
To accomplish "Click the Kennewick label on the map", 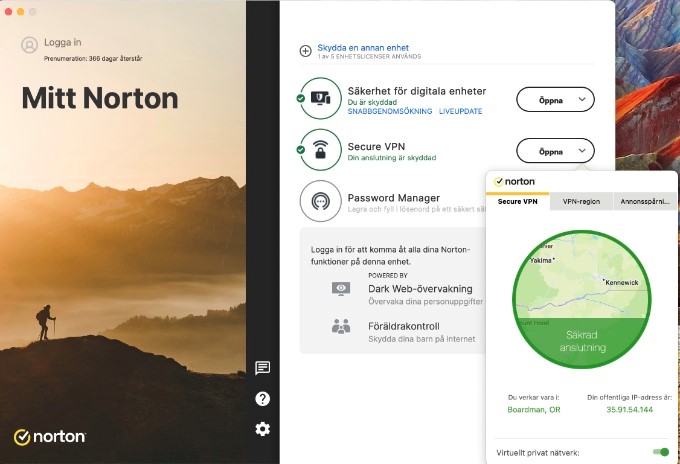I will click(x=622, y=283).
